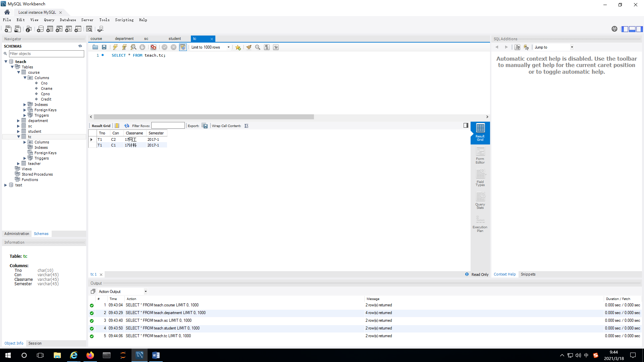Toggle auto-commit mode
The width and height of the screenshot is (644, 362).
(183, 47)
